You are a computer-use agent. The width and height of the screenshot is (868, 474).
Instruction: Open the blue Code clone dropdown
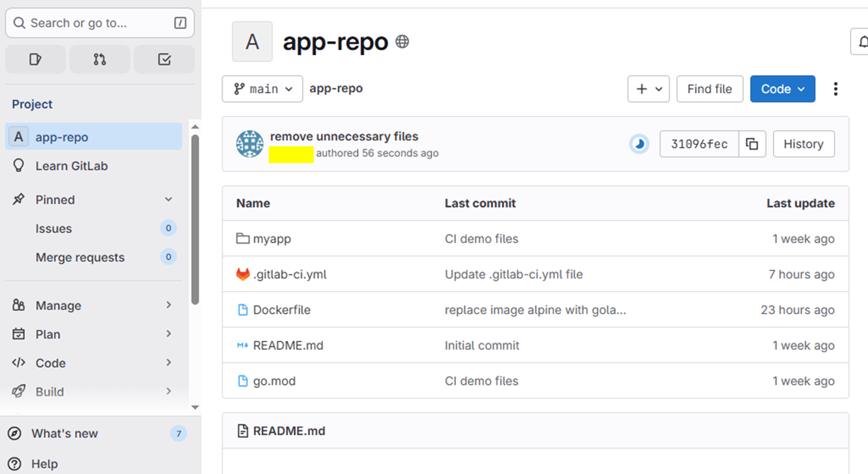(x=782, y=89)
